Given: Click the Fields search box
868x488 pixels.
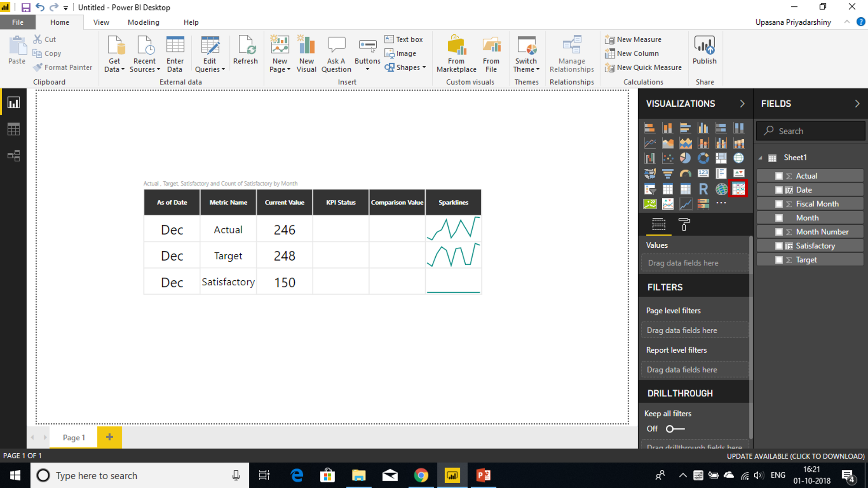Looking at the screenshot, I should pyautogui.click(x=810, y=131).
